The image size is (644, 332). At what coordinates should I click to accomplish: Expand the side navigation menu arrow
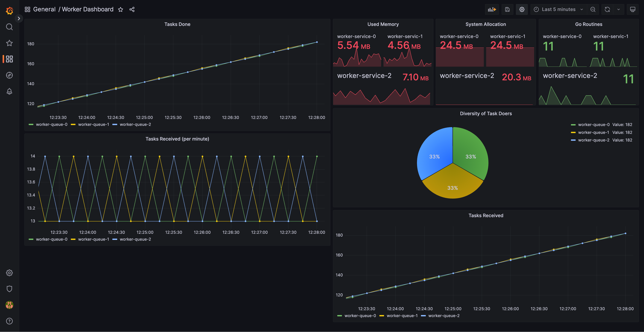pos(19,18)
